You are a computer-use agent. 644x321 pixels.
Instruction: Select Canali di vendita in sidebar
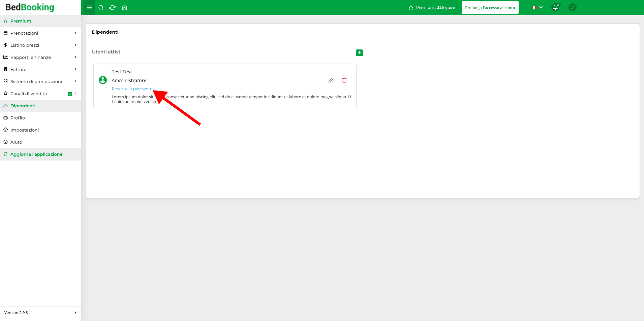(29, 94)
